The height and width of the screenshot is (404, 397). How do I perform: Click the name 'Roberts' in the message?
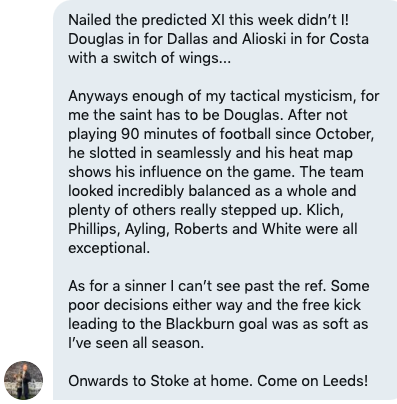[199, 229]
